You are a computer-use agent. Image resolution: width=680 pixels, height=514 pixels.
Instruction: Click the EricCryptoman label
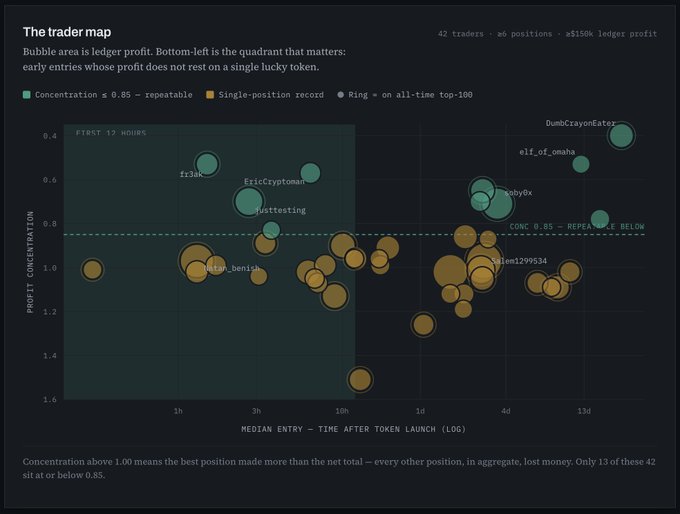click(x=274, y=181)
